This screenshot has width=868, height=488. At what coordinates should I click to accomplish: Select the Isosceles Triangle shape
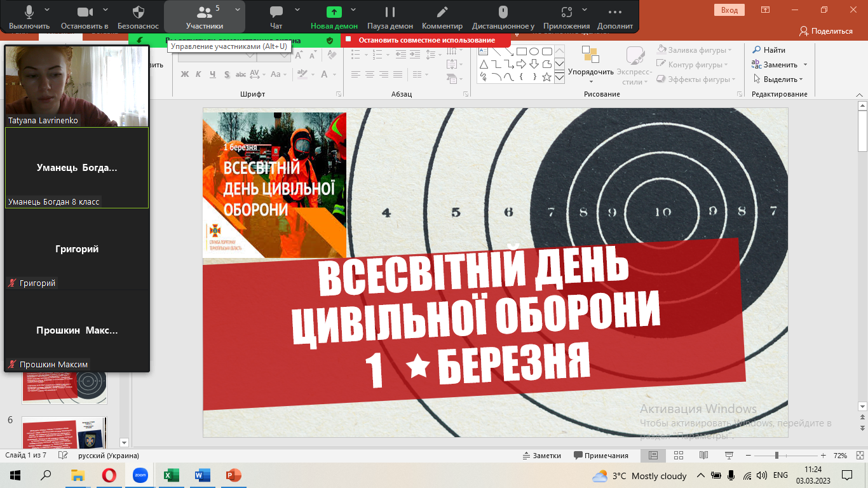(x=483, y=64)
